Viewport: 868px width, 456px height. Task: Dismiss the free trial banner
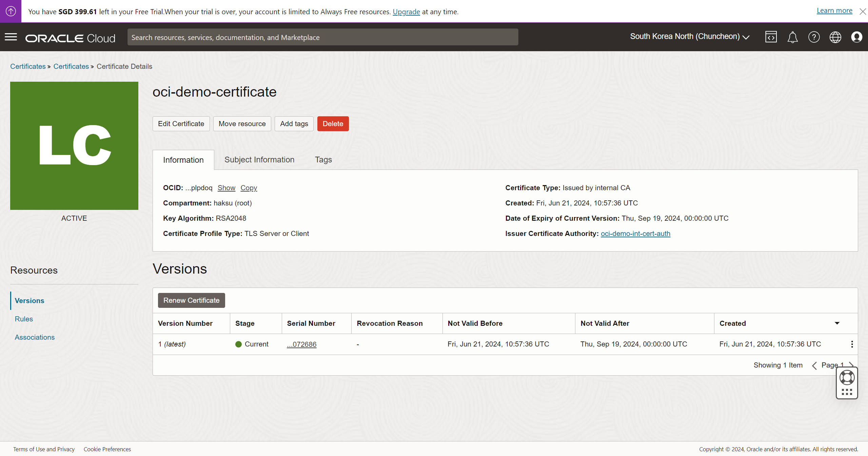(x=863, y=12)
